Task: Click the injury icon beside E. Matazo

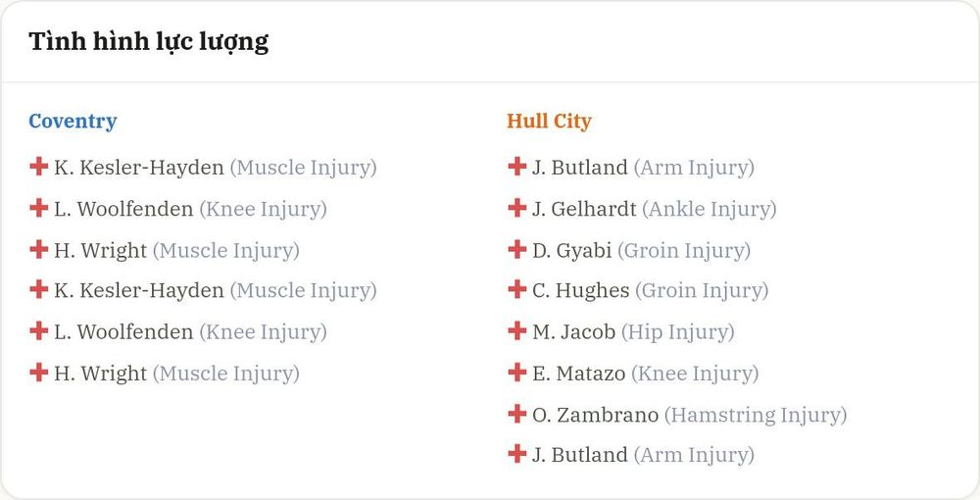Action: point(516,372)
